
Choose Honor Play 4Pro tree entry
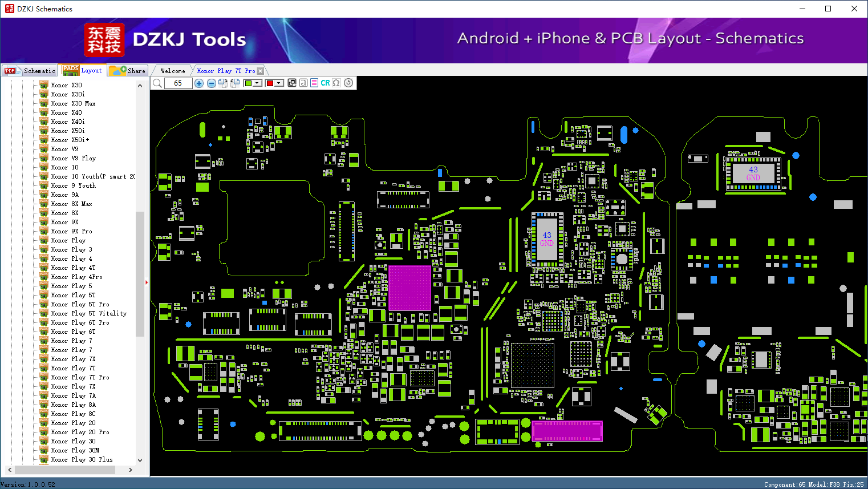76,277
